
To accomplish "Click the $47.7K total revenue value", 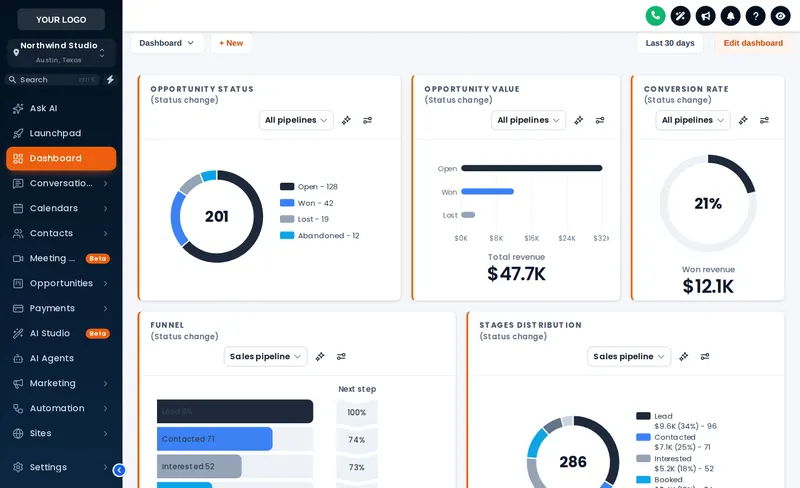I will click(516, 274).
